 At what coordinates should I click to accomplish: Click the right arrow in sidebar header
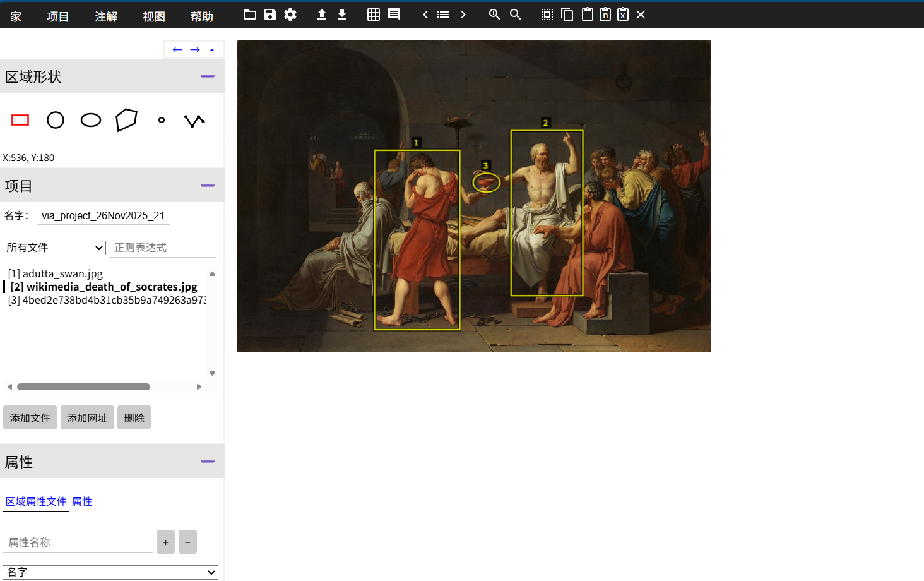(x=195, y=50)
